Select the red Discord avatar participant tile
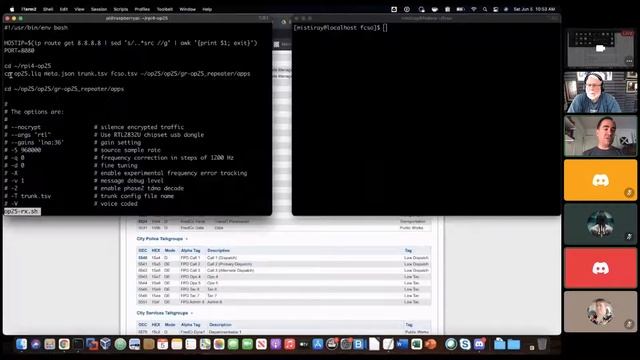640x360 pixels. click(600, 268)
